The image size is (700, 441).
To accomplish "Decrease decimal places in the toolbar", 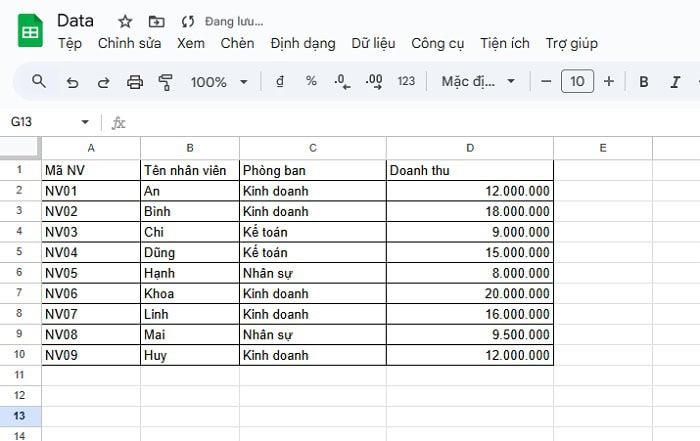I will [342, 82].
